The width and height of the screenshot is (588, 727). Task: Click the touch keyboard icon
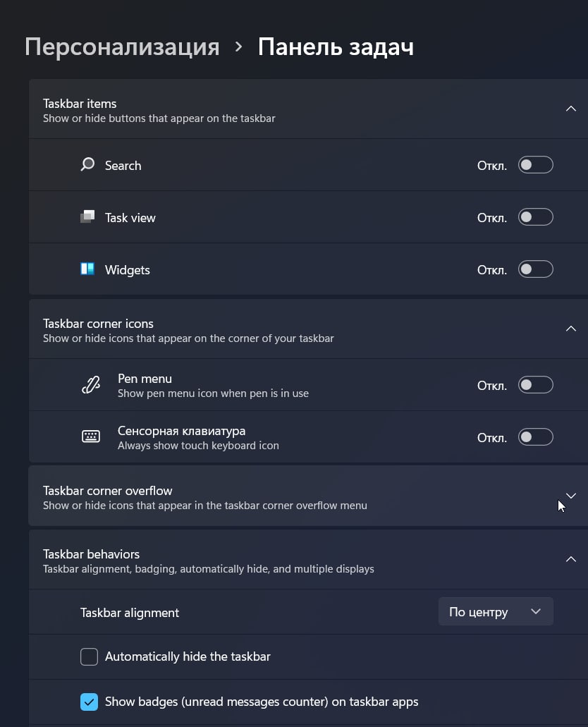[x=91, y=436]
